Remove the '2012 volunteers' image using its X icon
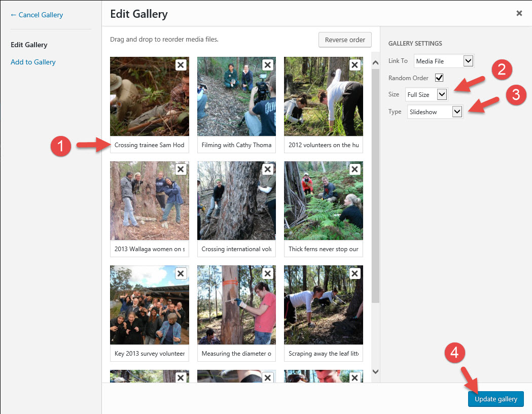This screenshot has height=414, width=532. click(354, 64)
